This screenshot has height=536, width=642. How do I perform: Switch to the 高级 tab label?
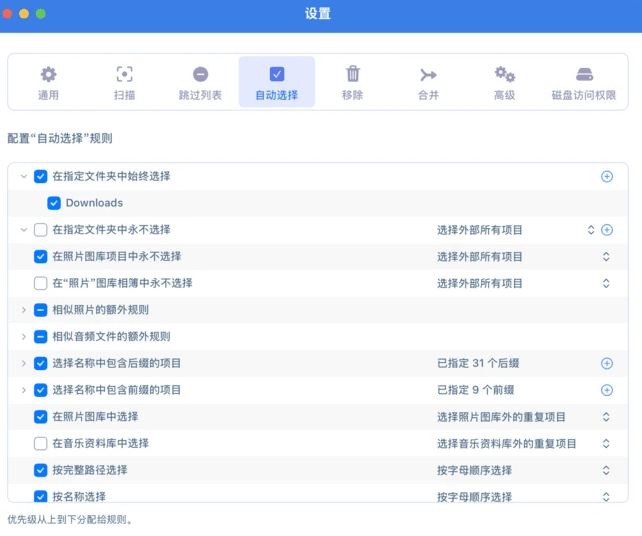505,95
